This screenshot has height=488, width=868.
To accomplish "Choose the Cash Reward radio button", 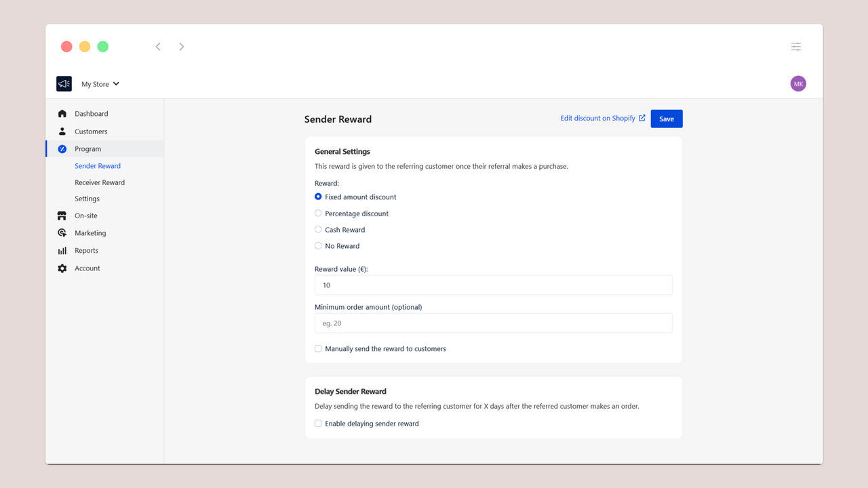I will pos(318,230).
